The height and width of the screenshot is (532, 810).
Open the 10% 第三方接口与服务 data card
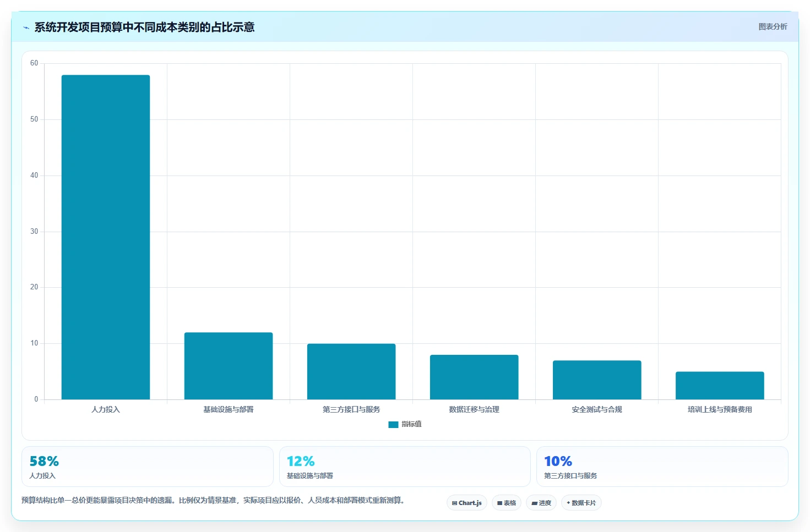662,467
